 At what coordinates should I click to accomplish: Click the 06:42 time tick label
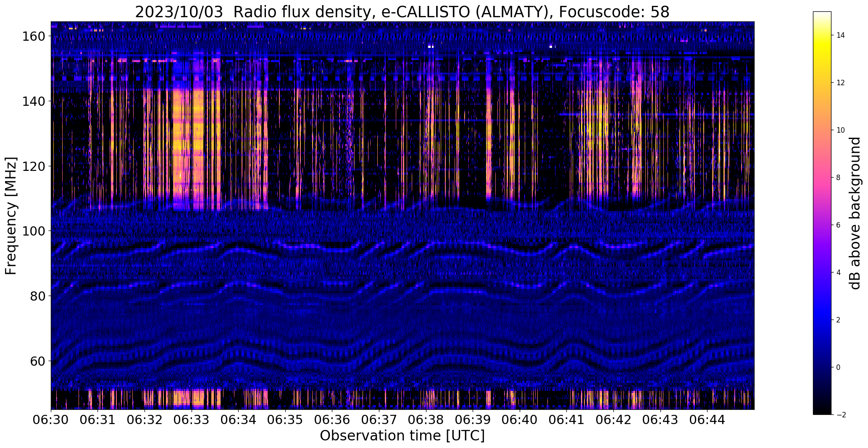(613, 419)
